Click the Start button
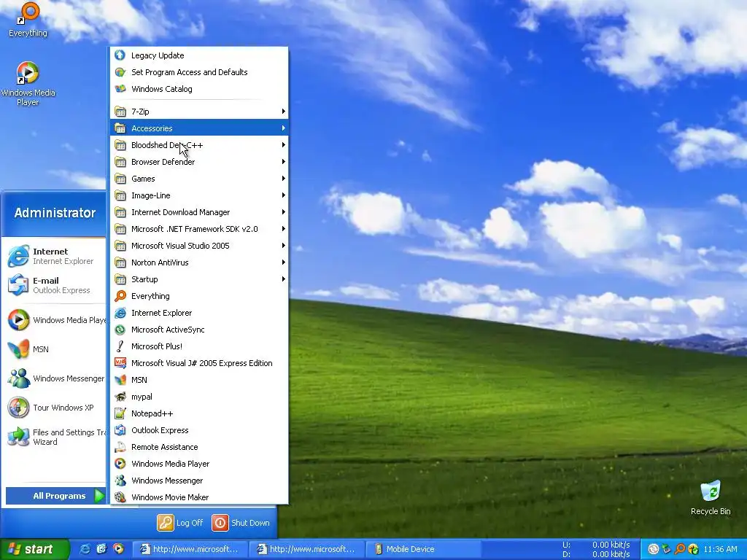747x560 pixels. [34, 549]
